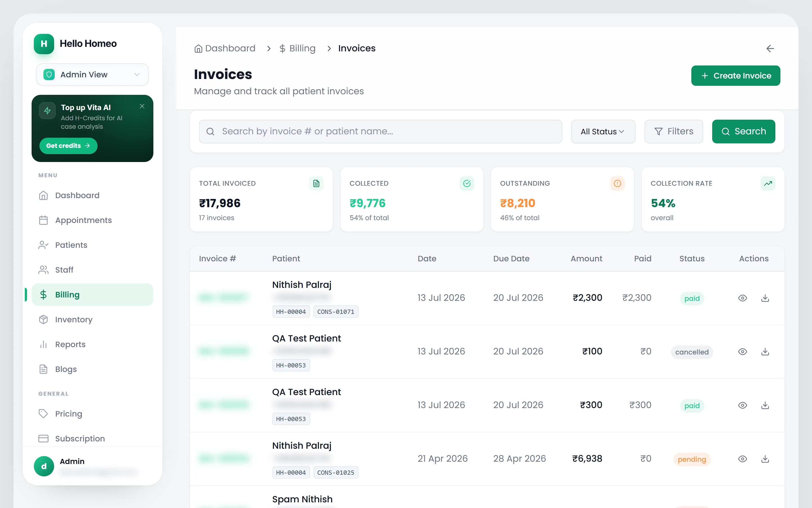The image size is (812, 508).
Task: Open Inventory in the sidebar menu
Action: [x=92, y=319]
